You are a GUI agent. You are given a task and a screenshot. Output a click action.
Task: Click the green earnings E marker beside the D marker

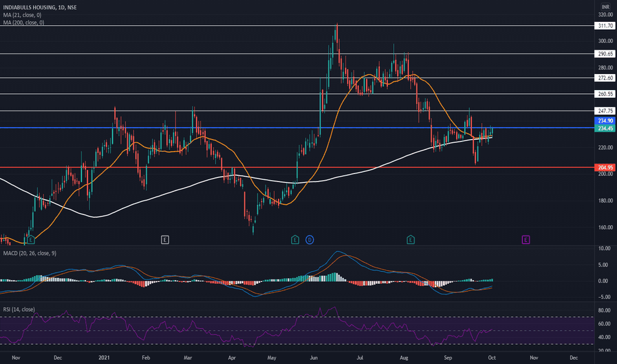pos(295,240)
